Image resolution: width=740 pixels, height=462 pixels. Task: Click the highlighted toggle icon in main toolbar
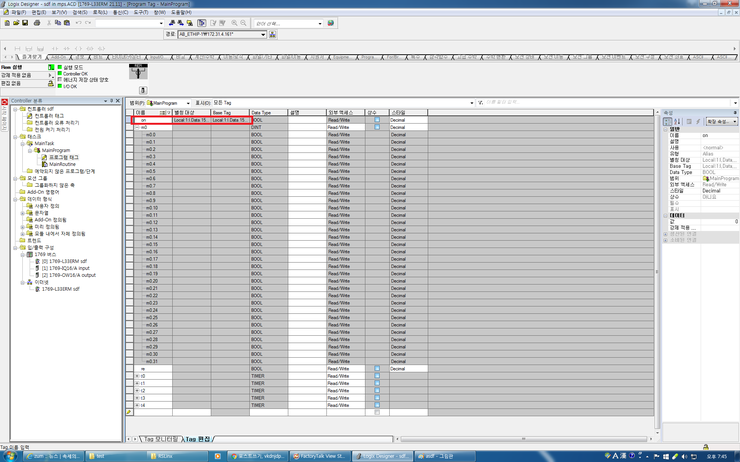202,23
